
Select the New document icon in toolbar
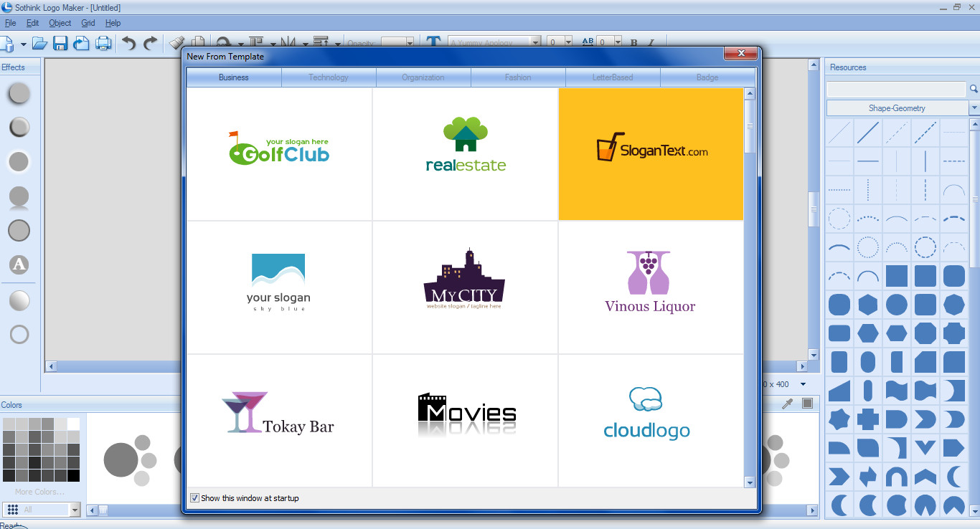tap(8, 43)
